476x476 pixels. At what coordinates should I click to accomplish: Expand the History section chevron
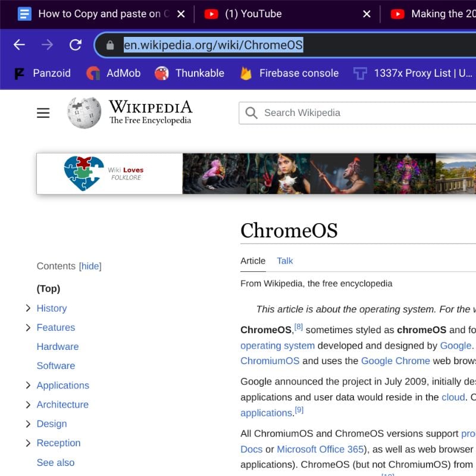coord(28,308)
